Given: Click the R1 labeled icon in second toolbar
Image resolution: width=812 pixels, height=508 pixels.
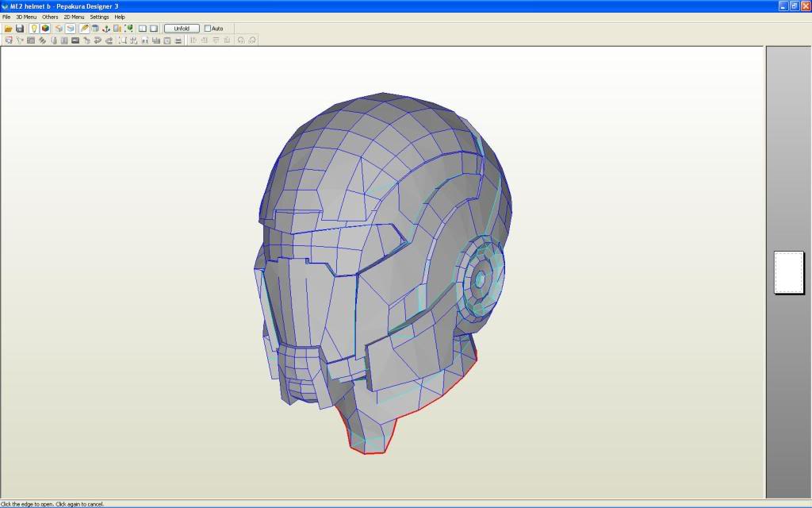Looking at the screenshot, I should (145, 40).
